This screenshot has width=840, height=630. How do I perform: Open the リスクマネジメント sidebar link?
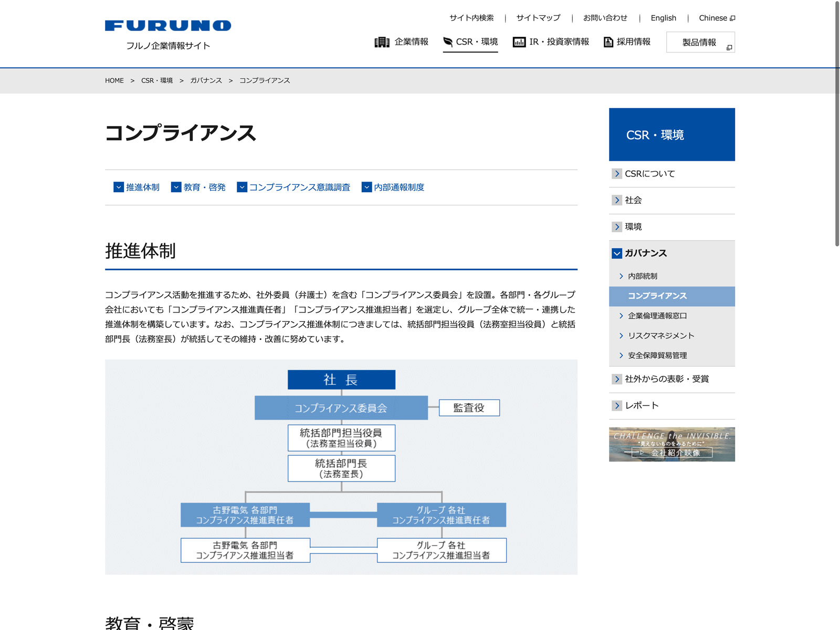pyautogui.click(x=661, y=335)
